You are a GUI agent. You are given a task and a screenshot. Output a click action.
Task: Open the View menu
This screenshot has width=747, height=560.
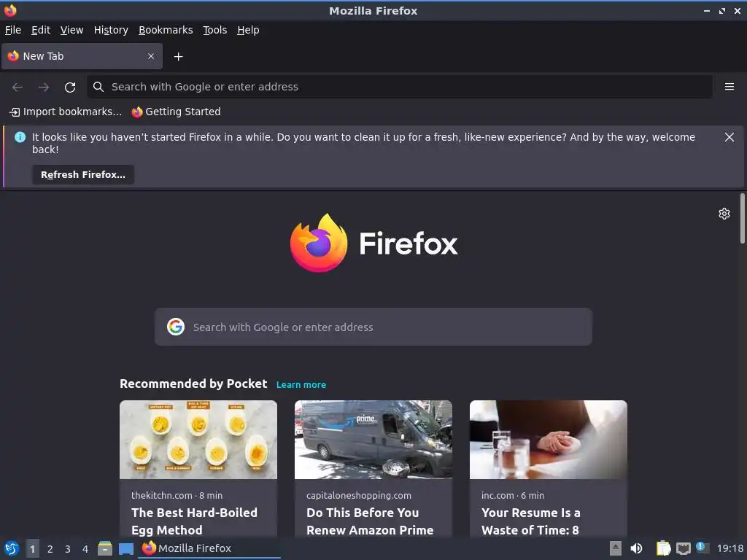click(x=72, y=30)
